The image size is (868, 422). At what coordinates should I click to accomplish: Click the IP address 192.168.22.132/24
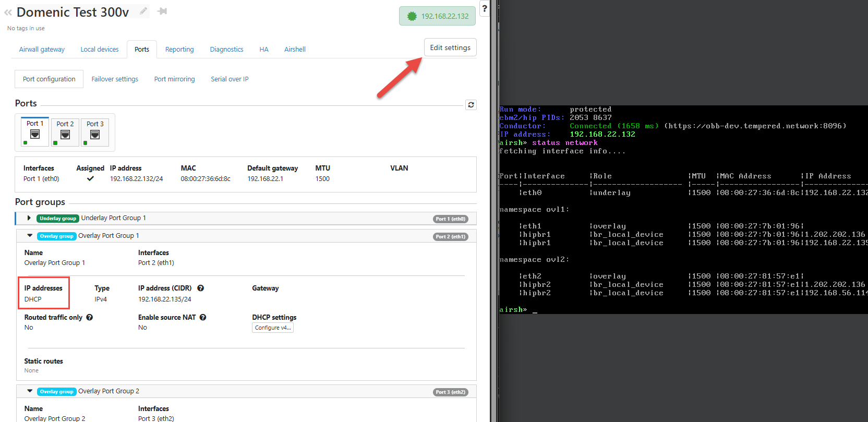[136, 179]
